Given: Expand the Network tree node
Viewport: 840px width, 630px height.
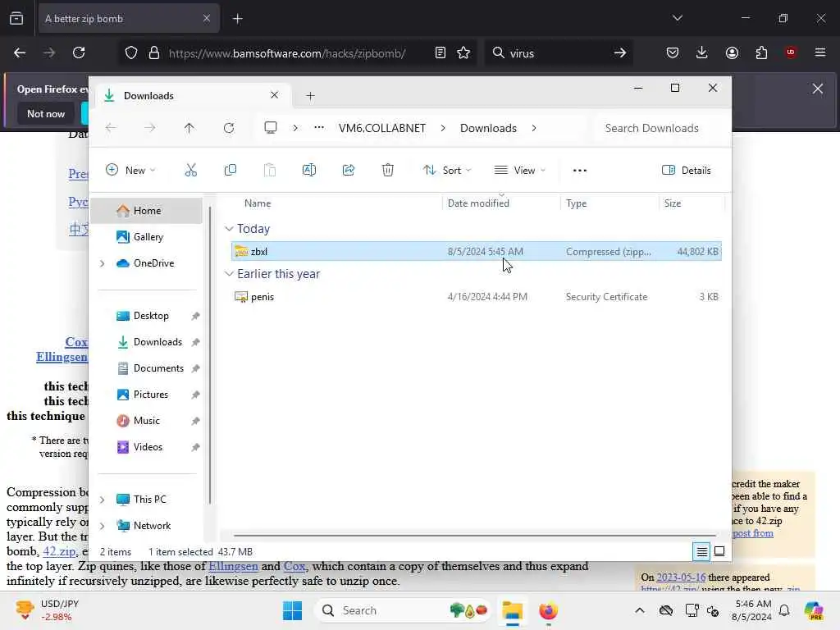Looking at the screenshot, I should coord(103,526).
